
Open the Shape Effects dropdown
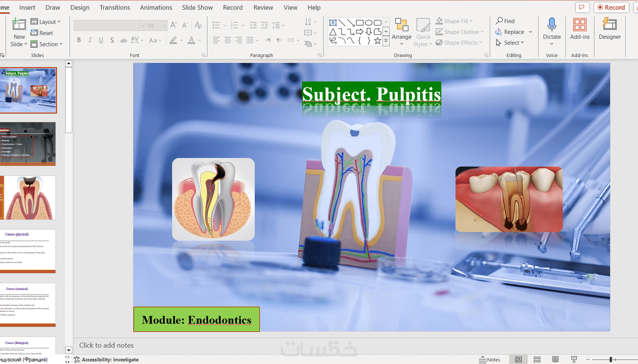click(x=459, y=43)
